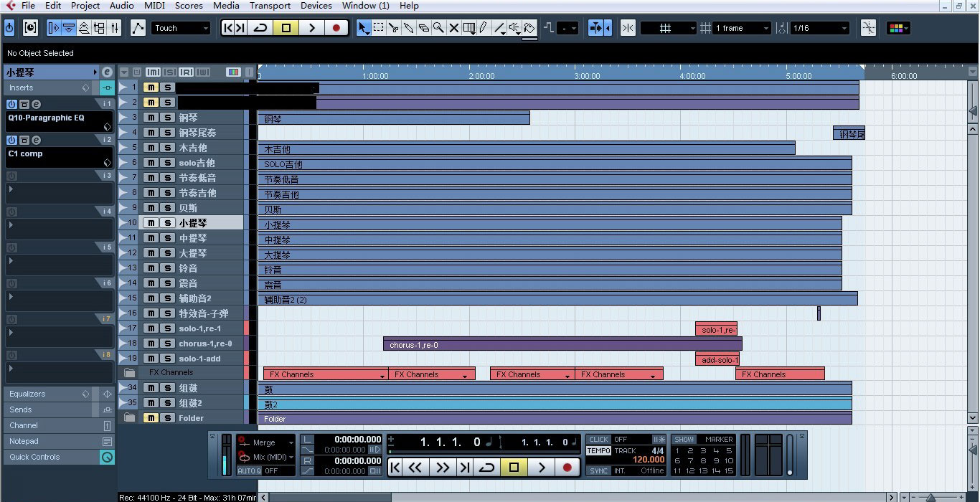Click the horizontal zoom slider at bottom right
Image resolution: width=980 pixels, height=502 pixels.
(x=931, y=497)
